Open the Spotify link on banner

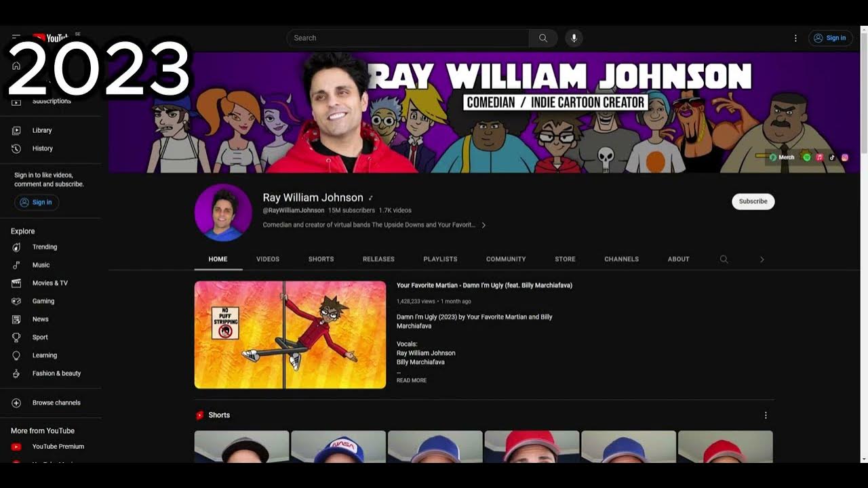(807, 157)
